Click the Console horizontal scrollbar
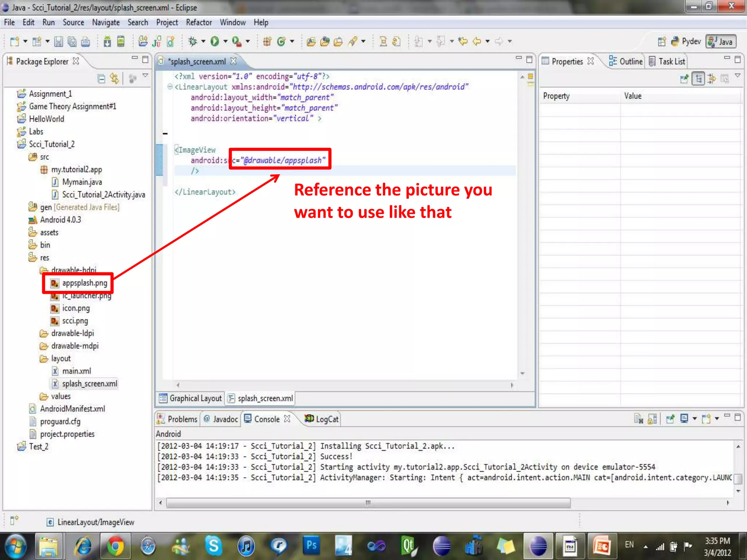 pyautogui.click(x=368, y=503)
